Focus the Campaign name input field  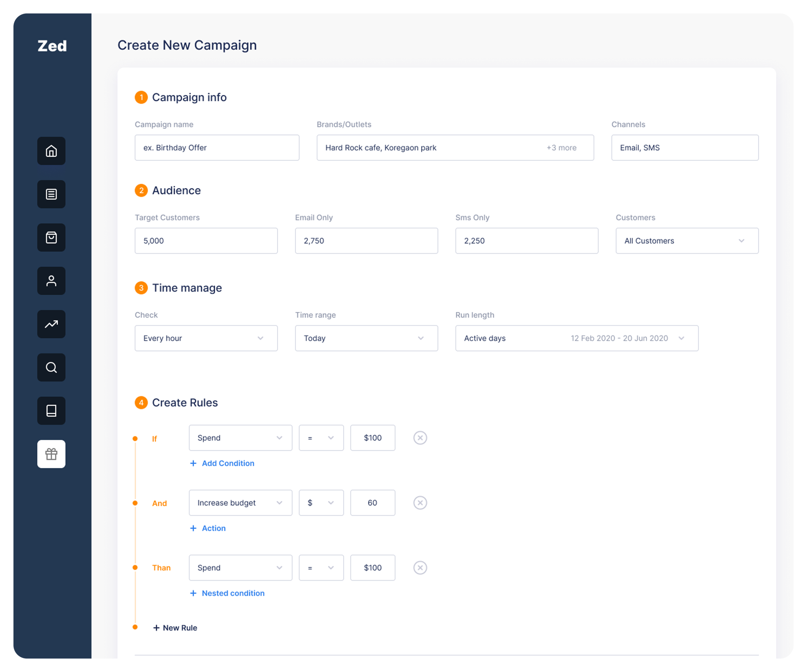[217, 148]
